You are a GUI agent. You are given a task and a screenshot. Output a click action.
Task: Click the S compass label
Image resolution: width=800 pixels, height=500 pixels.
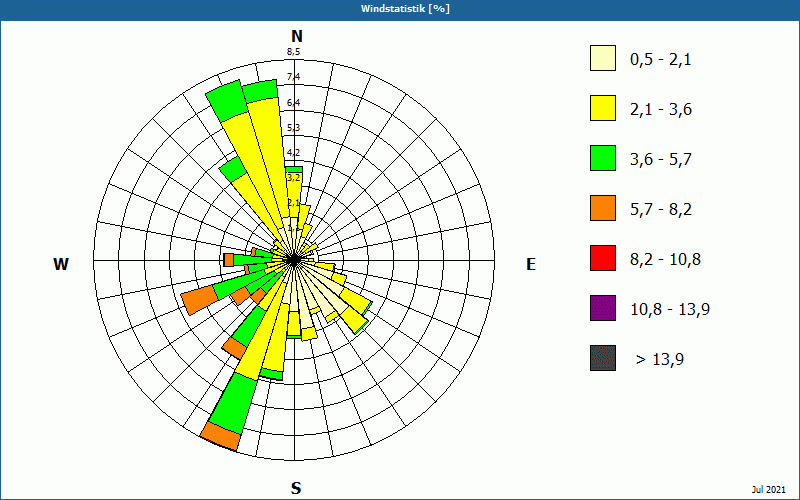296,488
